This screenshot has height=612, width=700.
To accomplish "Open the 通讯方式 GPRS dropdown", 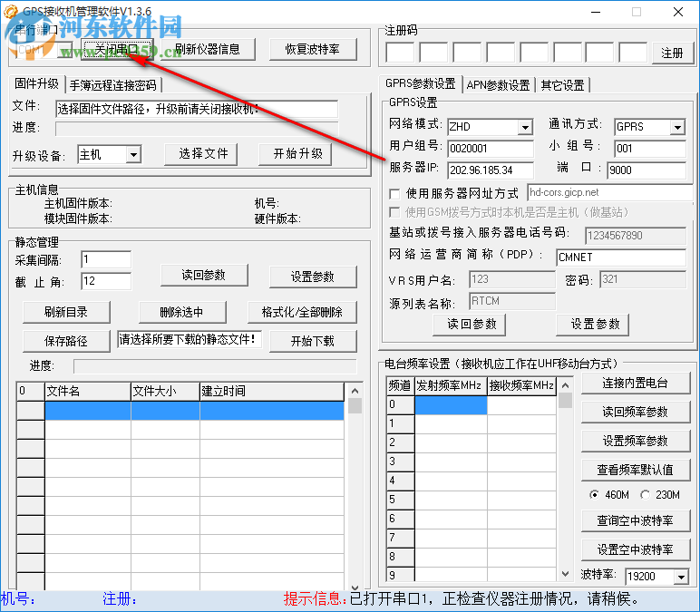I will [677, 127].
